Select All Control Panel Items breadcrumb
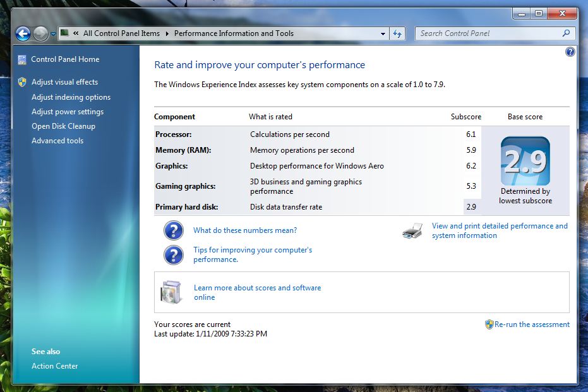Viewport: 588px width, 392px height. 121,33
